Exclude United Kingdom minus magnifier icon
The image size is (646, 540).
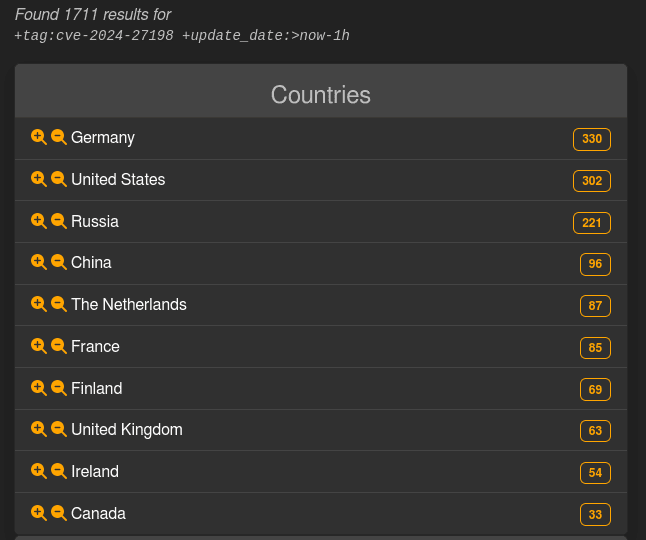tap(58, 429)
